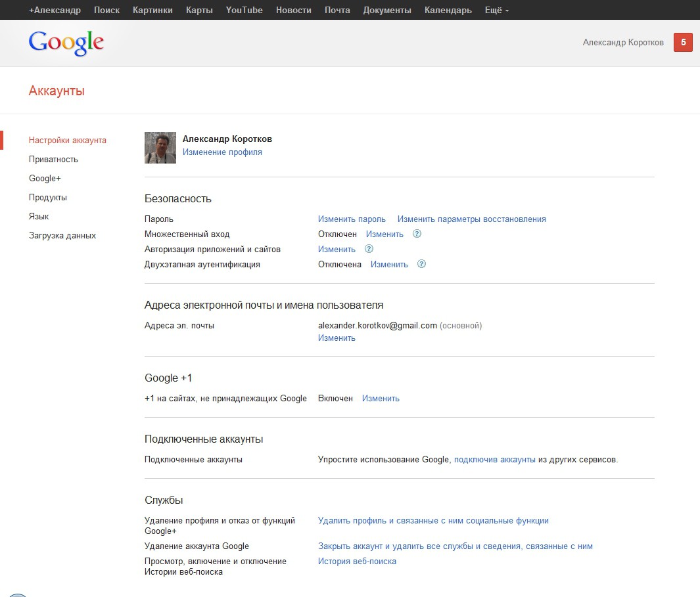700x597 pixels.
Task: Open Почта in the top bar
Action: click(x=337, y=10)
